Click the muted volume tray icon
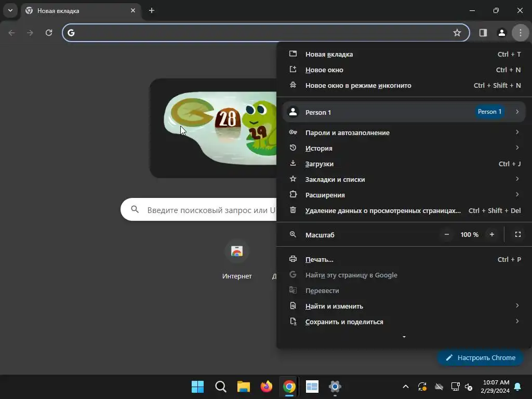Image resolution: width=532 pixels, height=399 pixels. point(469,387)
